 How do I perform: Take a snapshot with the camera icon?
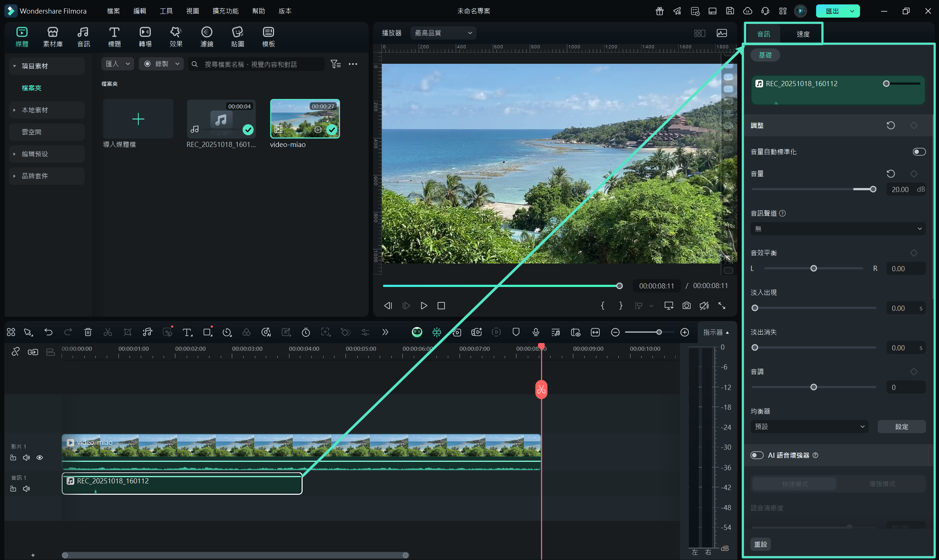[x=686, y=306]
